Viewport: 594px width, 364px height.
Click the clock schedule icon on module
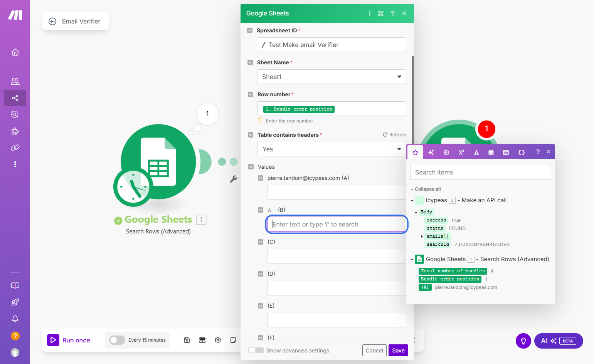pos(133,187)
